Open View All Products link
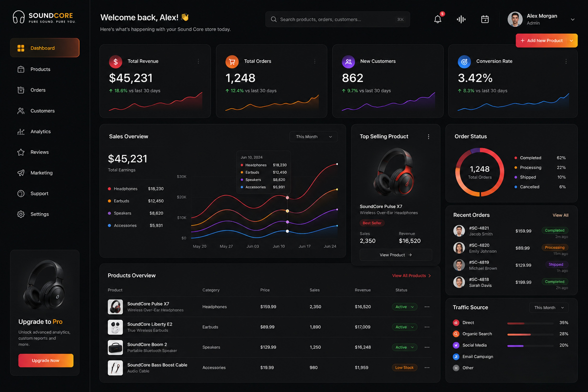588x392 pixels. point(411,275)
